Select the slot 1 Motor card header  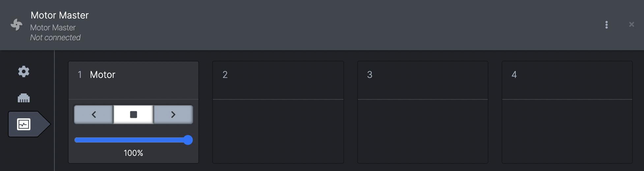pyautogui.click(x=133, y=80)
